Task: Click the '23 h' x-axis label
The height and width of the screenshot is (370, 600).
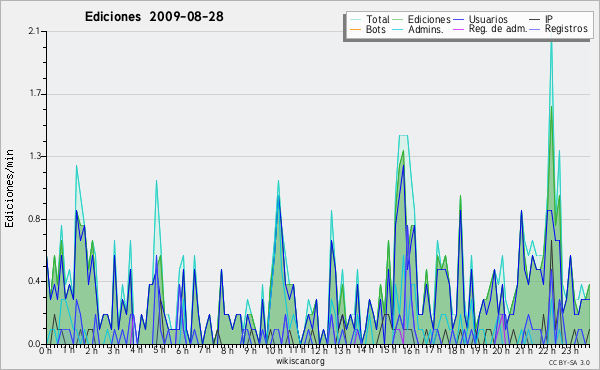Action: click(x=570, y=351)
